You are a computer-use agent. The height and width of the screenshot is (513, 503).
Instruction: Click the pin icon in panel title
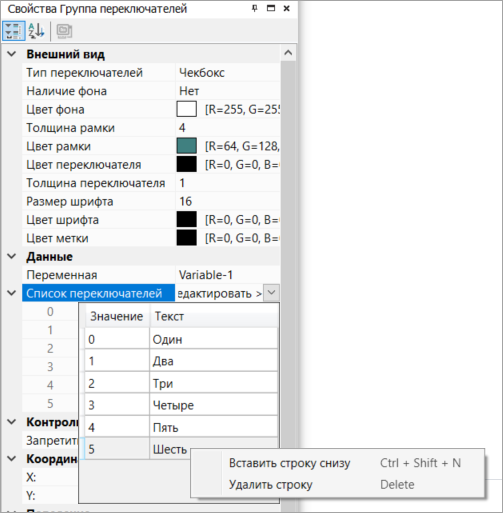[254, 8]
